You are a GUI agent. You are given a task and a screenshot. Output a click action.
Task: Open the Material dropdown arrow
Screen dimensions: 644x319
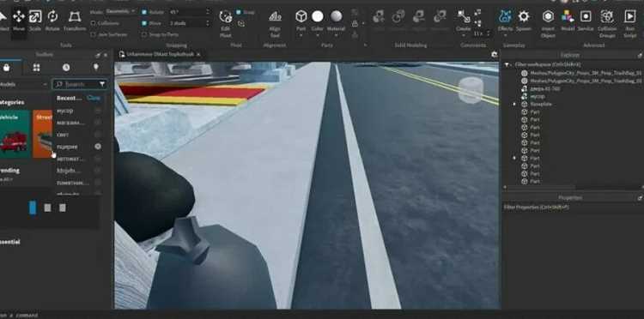pos(336,35)
